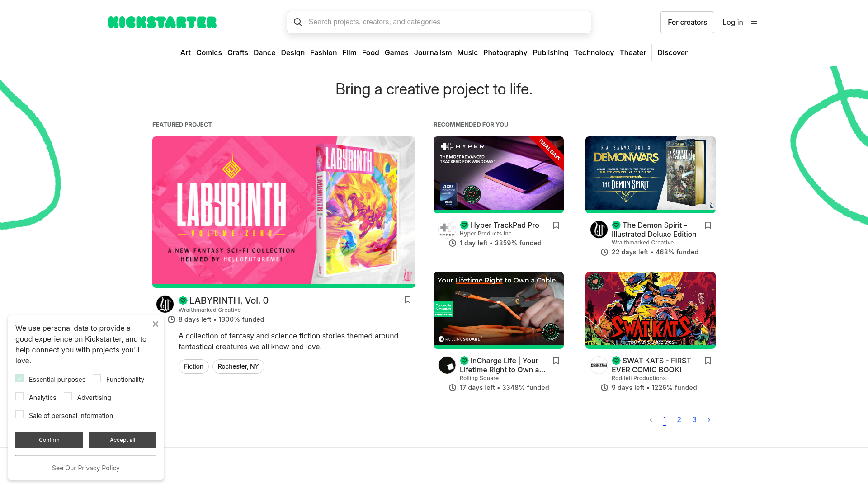
Task: Click the search magnifier icon
Action: (298, 22)
